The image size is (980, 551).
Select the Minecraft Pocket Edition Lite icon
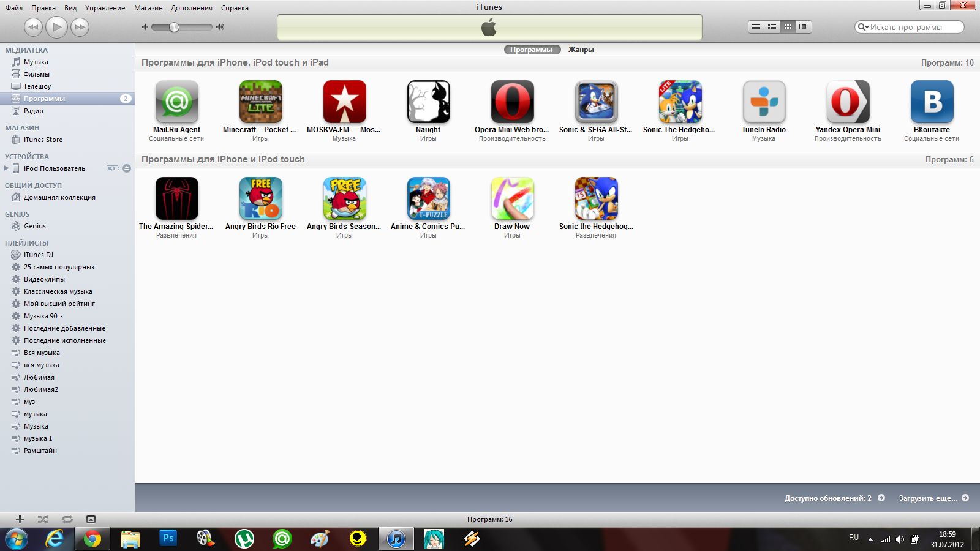pyautogui.click(x=260, y=102)
